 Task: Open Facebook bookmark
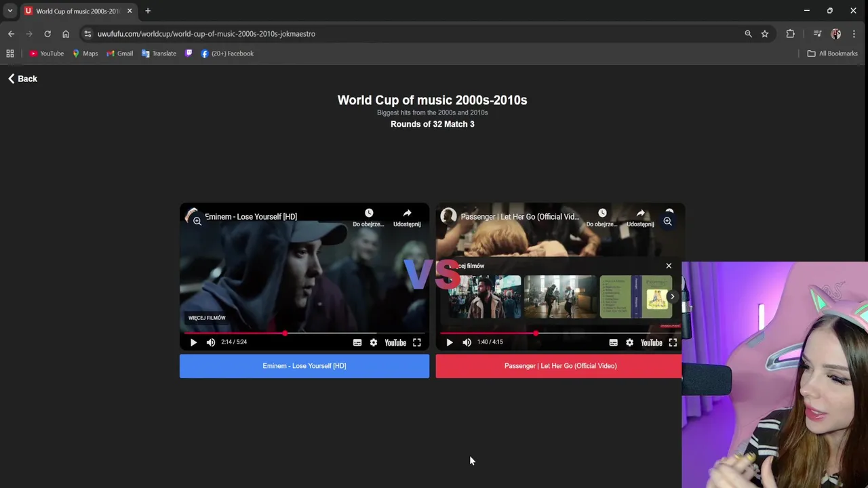pos(227,54)
